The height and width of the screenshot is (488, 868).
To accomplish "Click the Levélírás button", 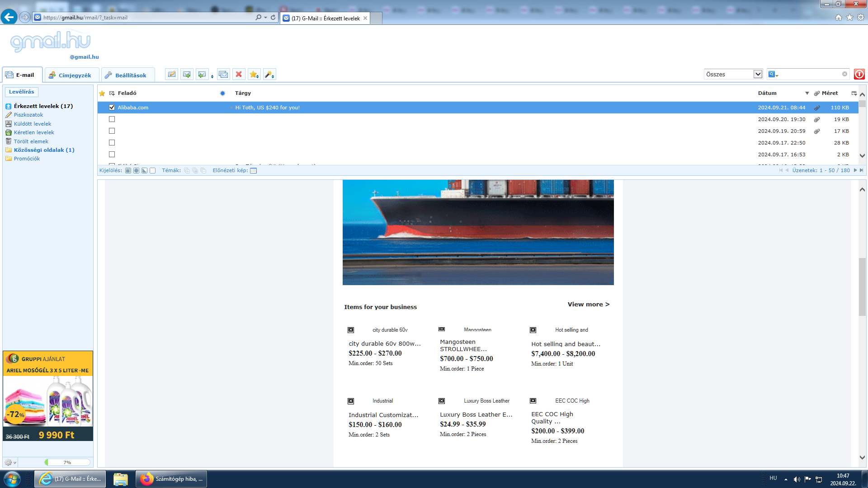I will [22, 92].
